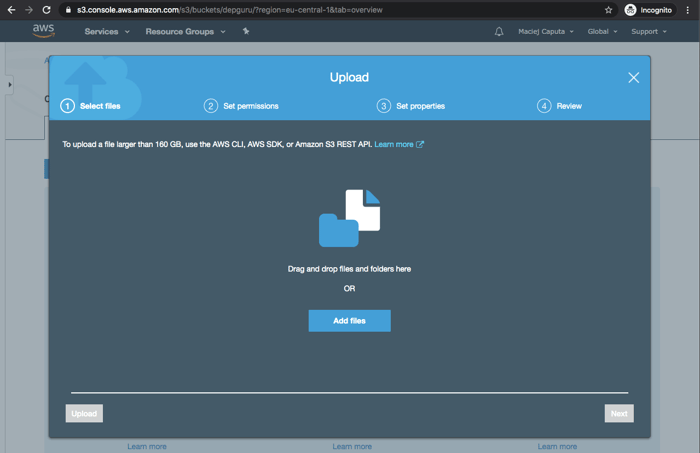Click the browser reload icon
This screenshot has height=453, width=700.
[46, 10]
